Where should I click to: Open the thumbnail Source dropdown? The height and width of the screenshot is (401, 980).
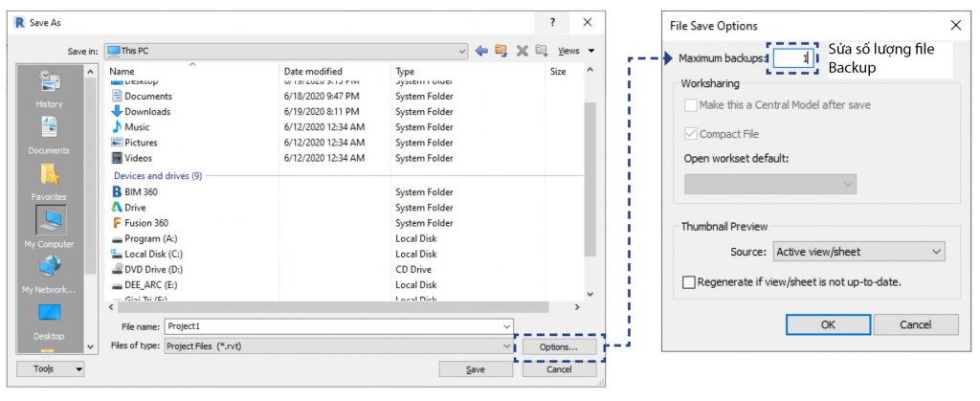click(x=858, y=252)
